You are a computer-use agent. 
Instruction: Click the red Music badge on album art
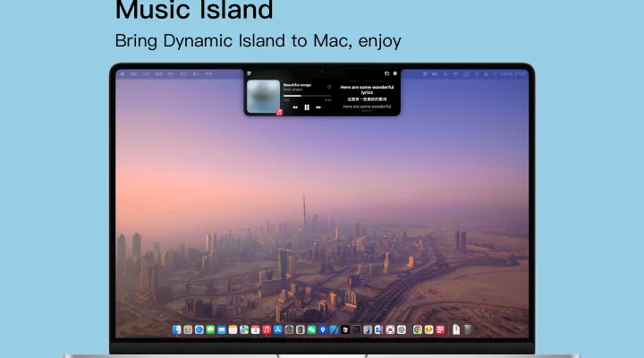click(x=279, y=112)
